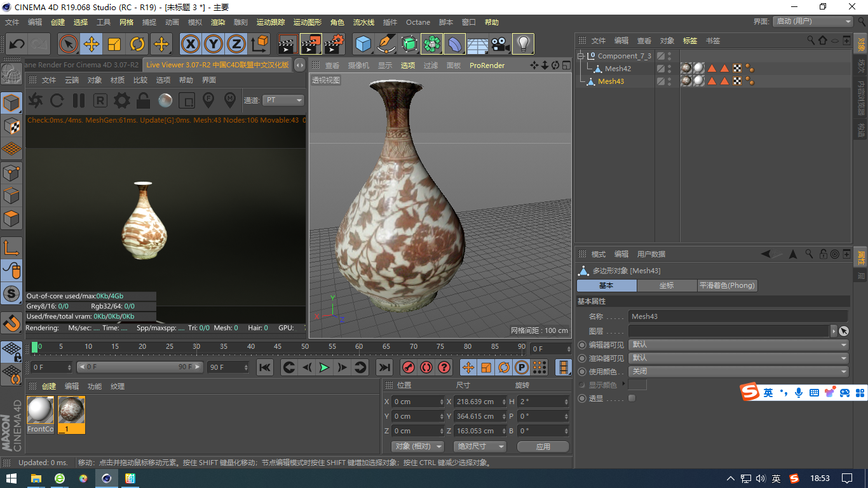The width and height of the screenshot is (868, 488).
Task: Switch to Live Viewer 3.07-R2 tab
Action: [217, 65]
